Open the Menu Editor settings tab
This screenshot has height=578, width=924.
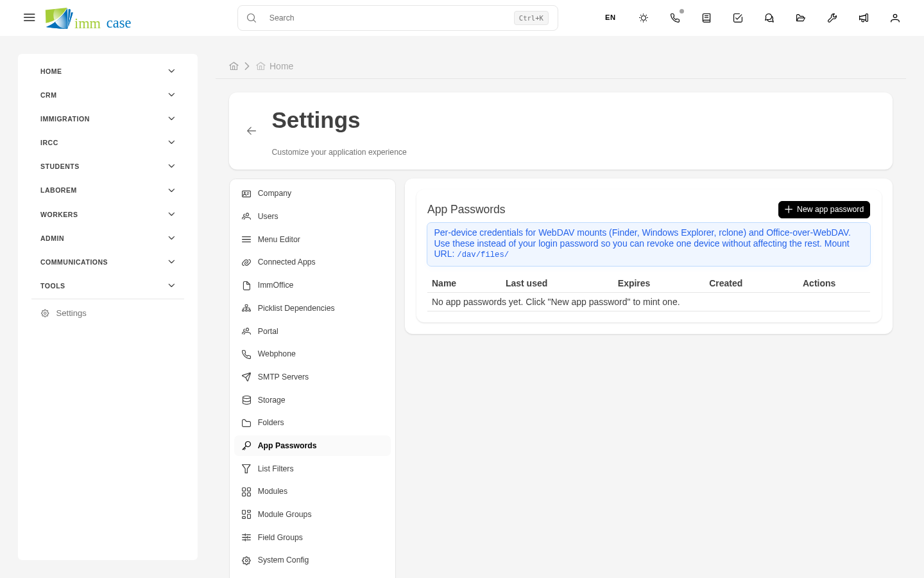coord(312,240)
